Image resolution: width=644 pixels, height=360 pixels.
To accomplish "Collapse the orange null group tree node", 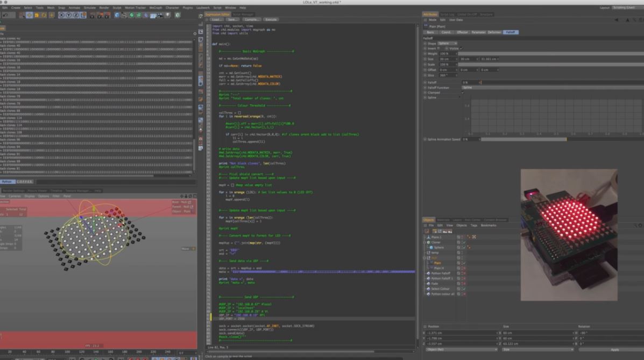I will (x=424, y=258).
